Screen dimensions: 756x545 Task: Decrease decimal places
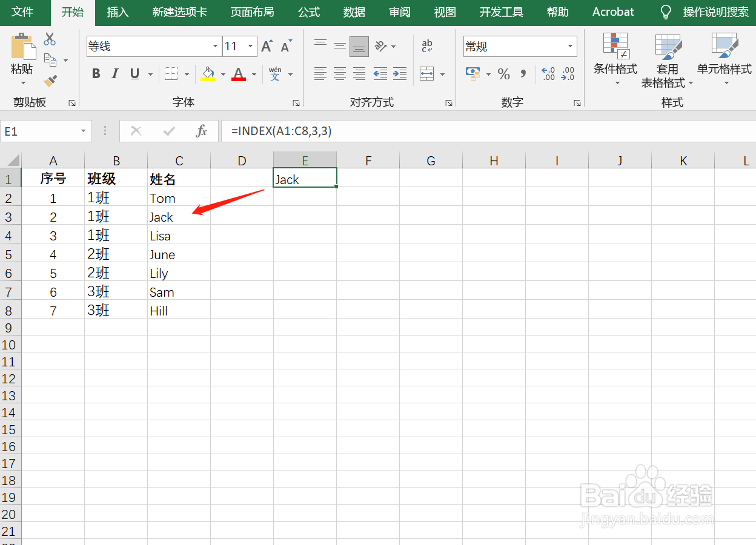(x=568, y=74)
